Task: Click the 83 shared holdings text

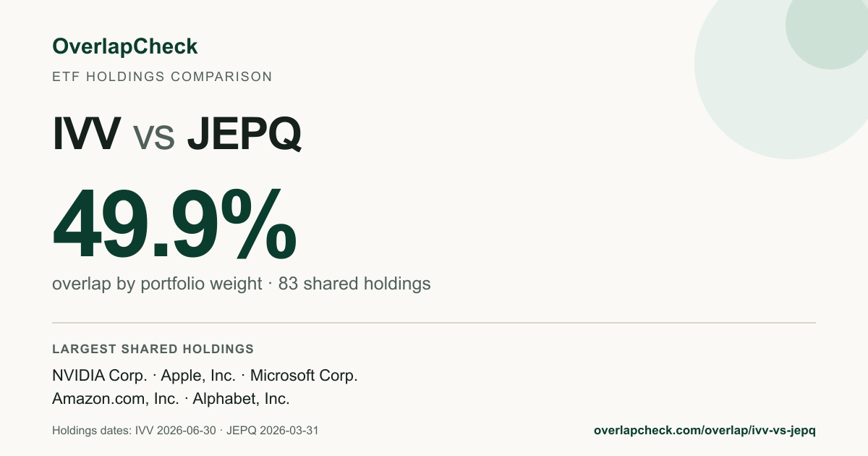Action: tap(354, 284)
